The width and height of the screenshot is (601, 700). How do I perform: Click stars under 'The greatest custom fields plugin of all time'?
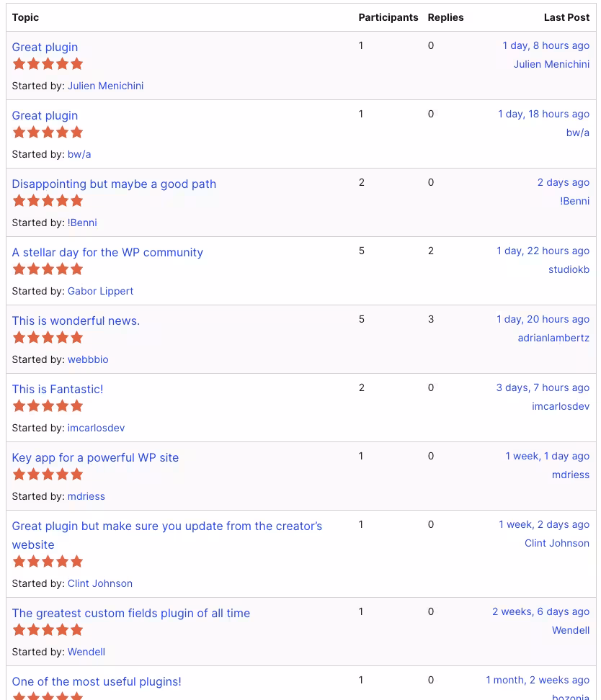click(x=48, y=630)
